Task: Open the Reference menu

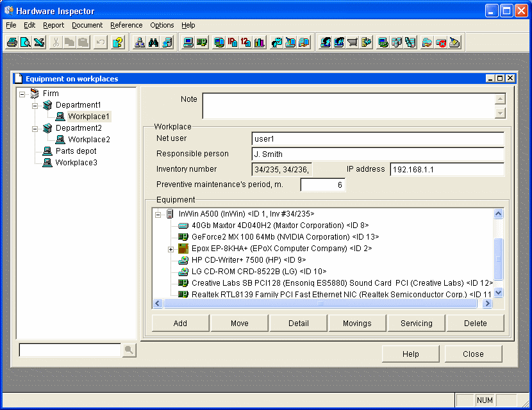Action: coord(126,25)
